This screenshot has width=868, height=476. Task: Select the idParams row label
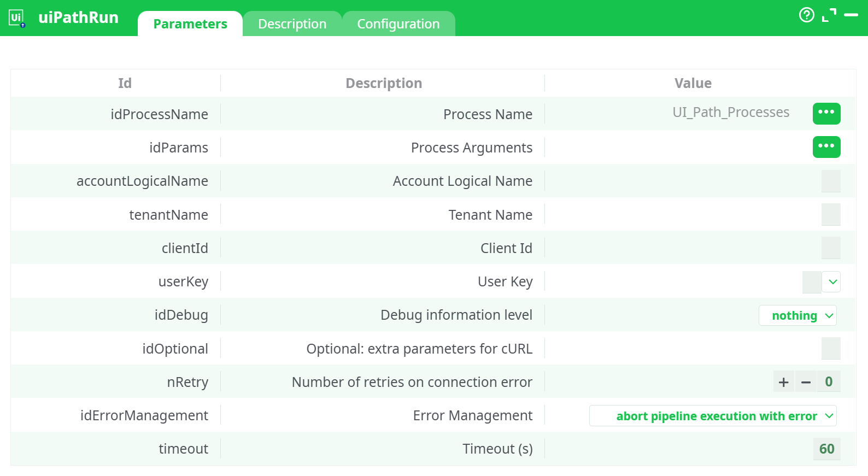click(x=179, y=148)
